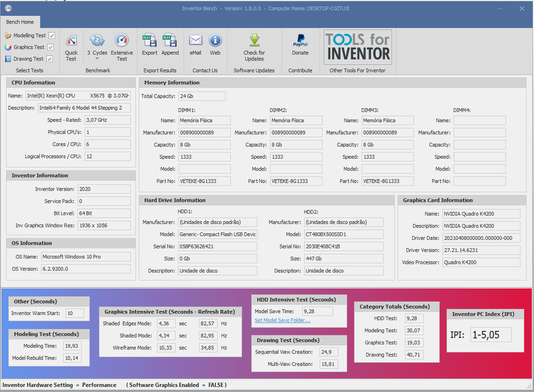Click the window resize grip in status bar
Viewport: 534px width, 392px height.
tap(529, 386)
